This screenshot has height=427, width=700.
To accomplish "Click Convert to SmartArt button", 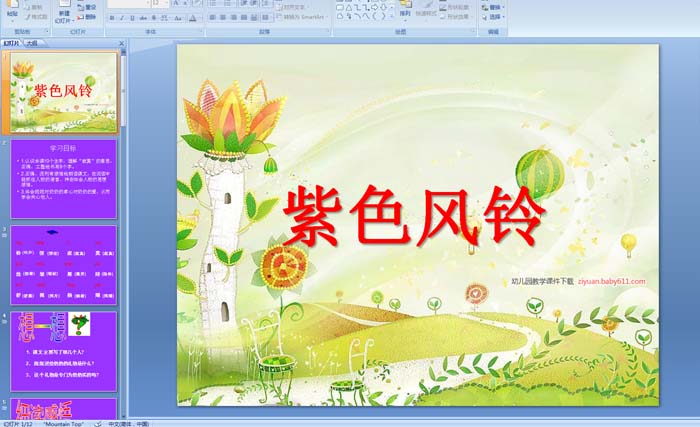I will pos(302,17).
